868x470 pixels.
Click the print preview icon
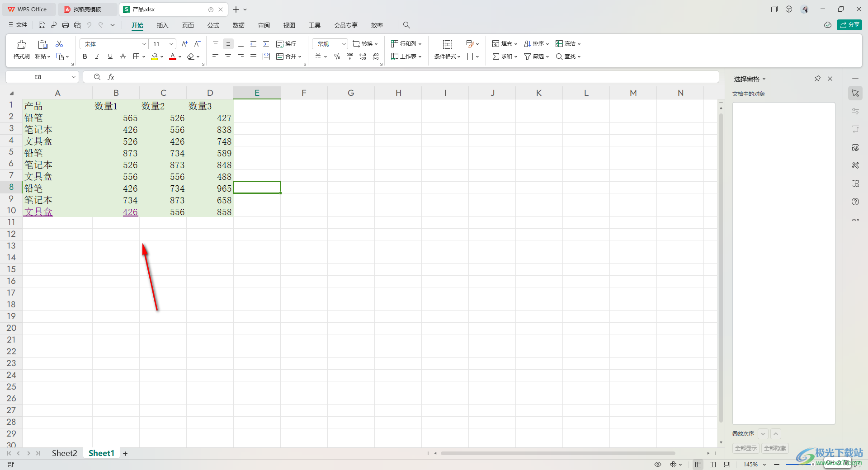coord(77,25)
